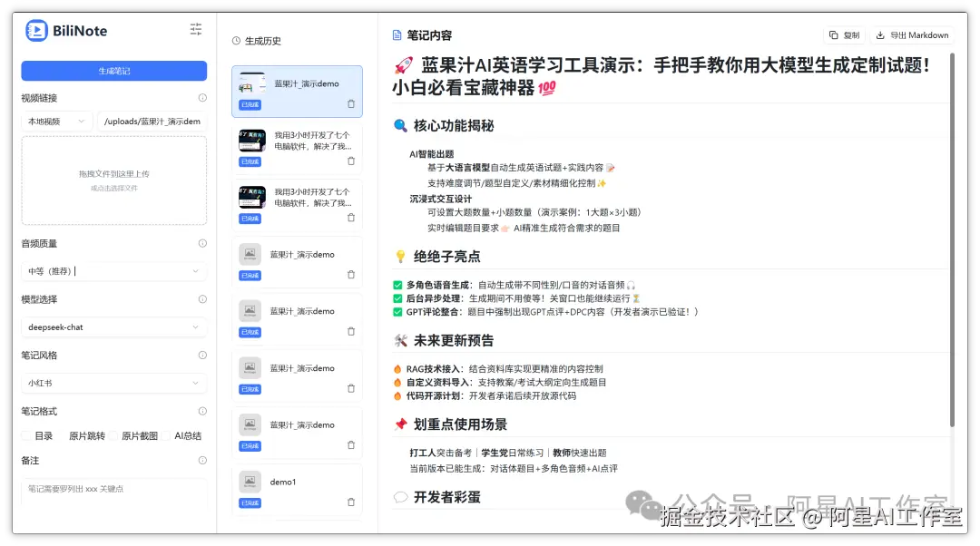
Task: Click the 多角色语音生成 bullet
Action: [x=515, y=285]
